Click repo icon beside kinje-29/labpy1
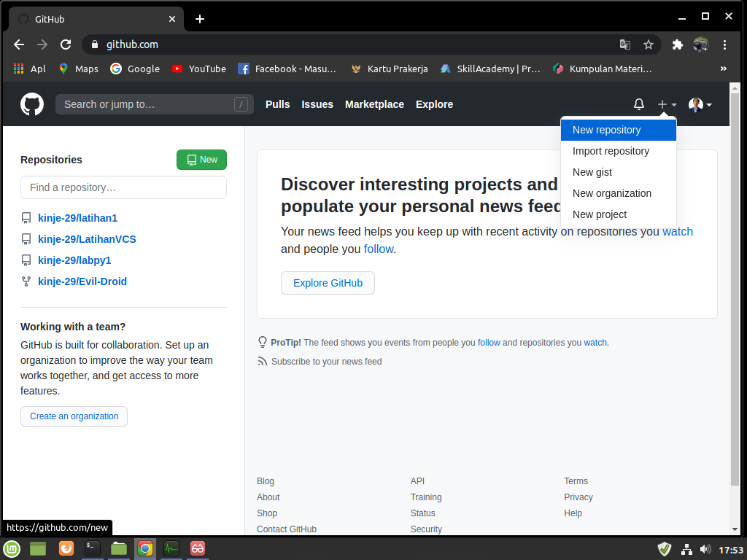This screenshot has height=560, width=747. tap(26, 260)
